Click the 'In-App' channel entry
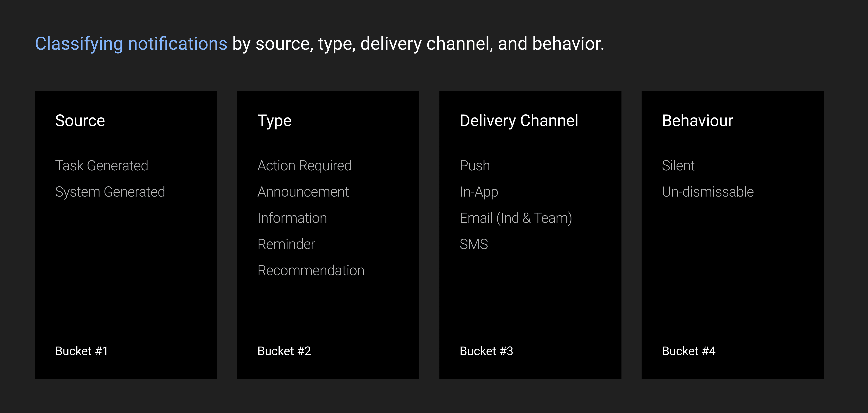Image resolution: width=868 pixels, height=413 pixels. (479, 192)
